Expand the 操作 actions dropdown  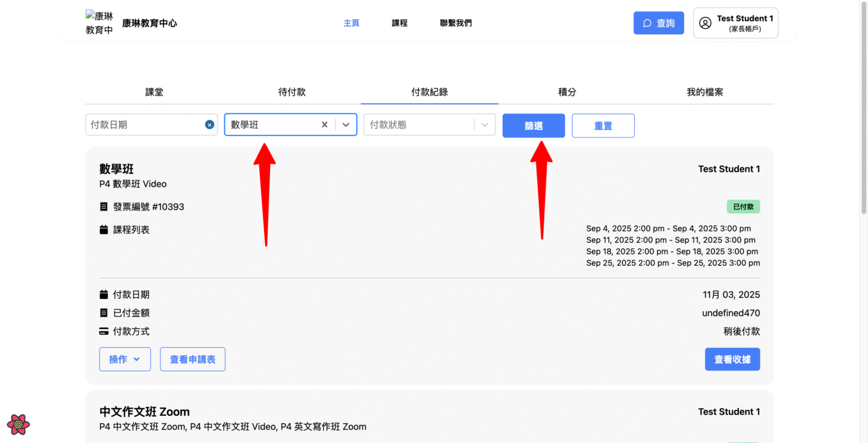click(x=125, y=359)
